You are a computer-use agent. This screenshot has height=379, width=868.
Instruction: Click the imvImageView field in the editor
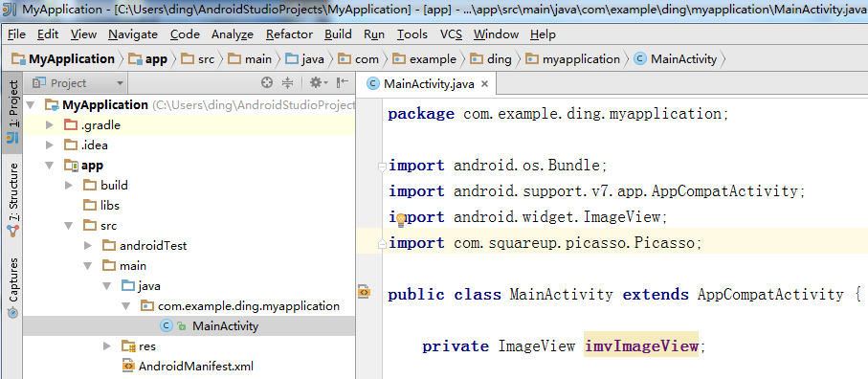pyautogui.click(x=641, y=346)
